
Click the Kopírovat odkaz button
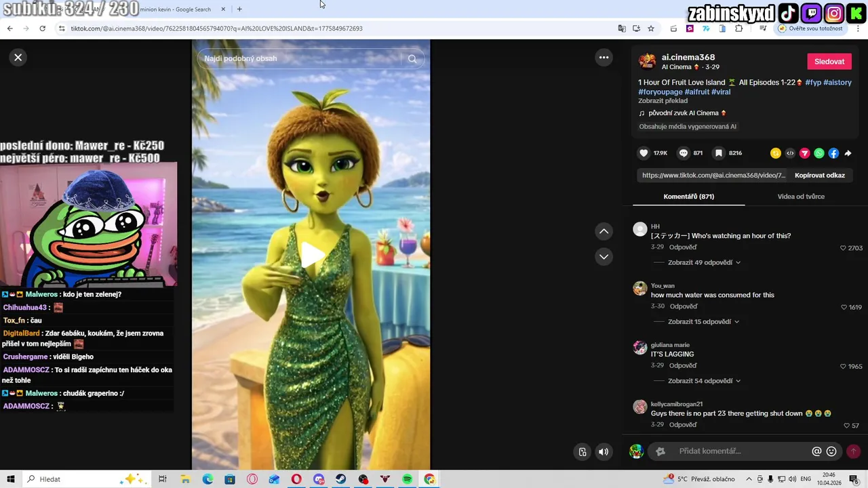tap(820, 175)
